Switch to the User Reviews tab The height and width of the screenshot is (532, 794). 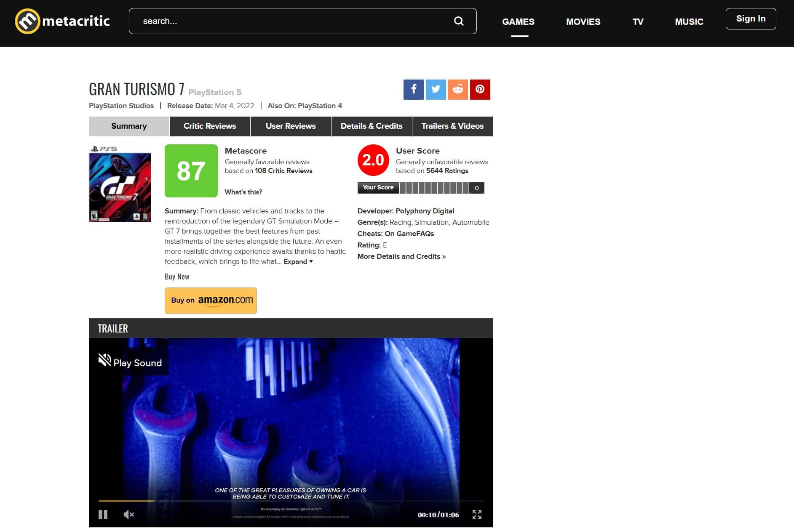pyautogui.click(x=290, y=126)
